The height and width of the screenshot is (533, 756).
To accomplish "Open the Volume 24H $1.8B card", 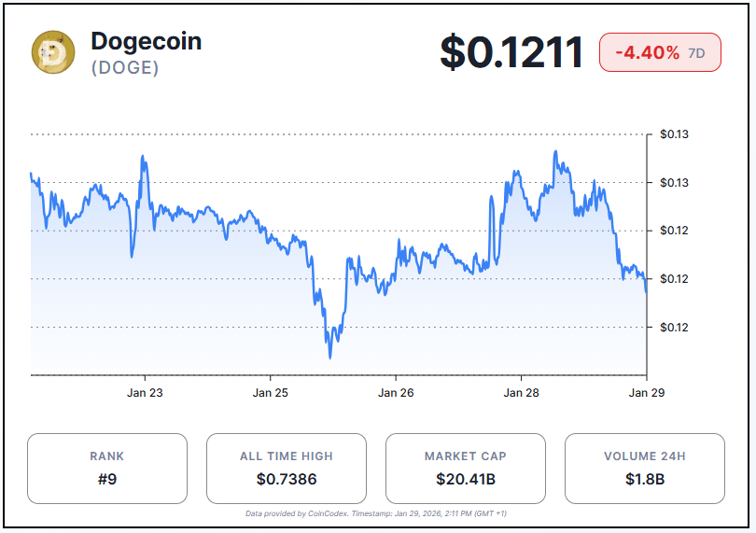I will (644, 469).
